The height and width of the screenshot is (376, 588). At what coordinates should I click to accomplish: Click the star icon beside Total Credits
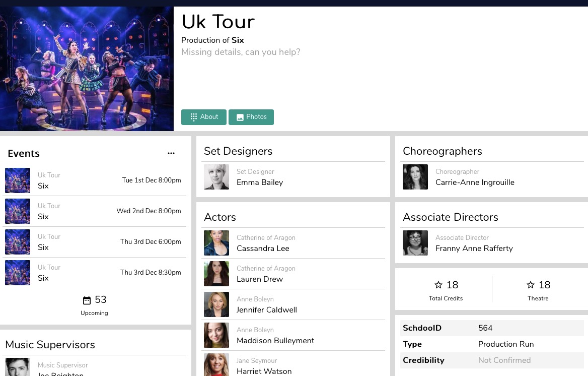438,285
